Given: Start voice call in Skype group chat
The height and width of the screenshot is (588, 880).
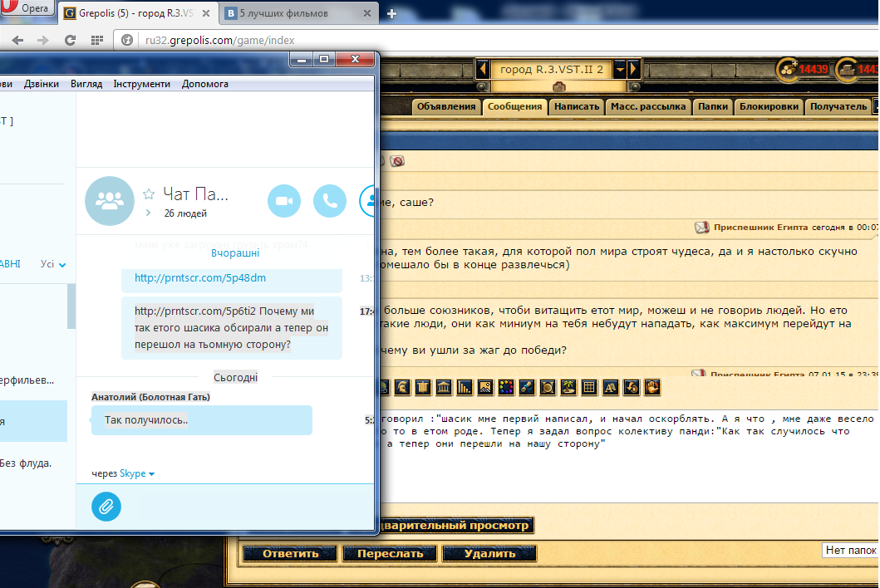Looking at the screenshot, I should pyautogui.click(x=329, y=201).
